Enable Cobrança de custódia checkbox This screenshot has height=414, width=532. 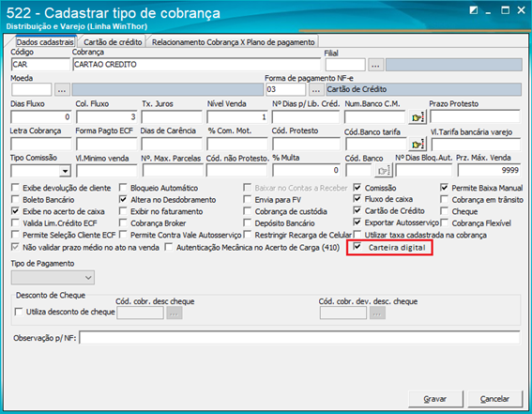[x=248, y=211]
